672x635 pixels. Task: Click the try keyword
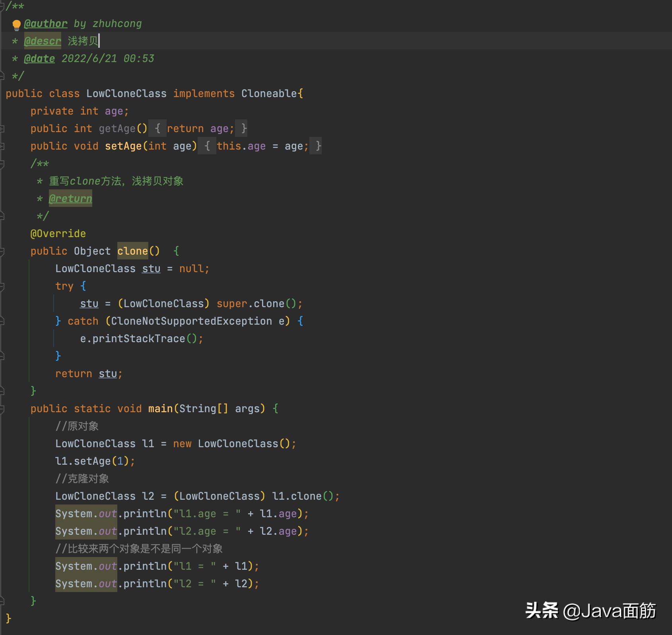click(x=64, y=286)
